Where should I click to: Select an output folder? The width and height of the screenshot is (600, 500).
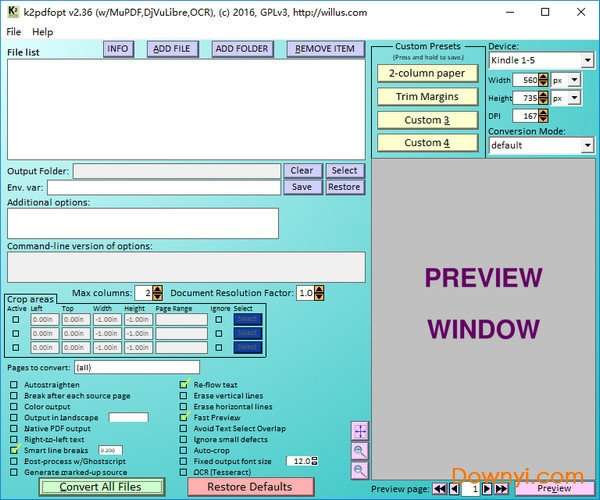(x=345, y=171)
